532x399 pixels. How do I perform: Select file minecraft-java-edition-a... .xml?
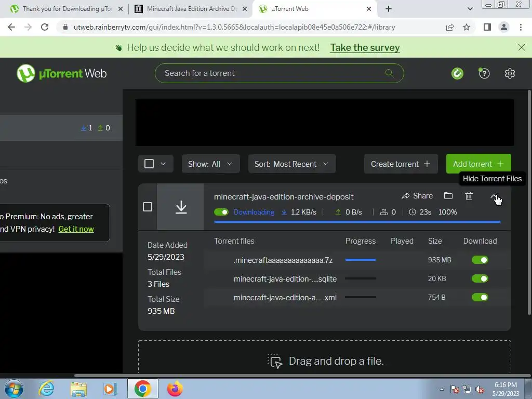285,298
